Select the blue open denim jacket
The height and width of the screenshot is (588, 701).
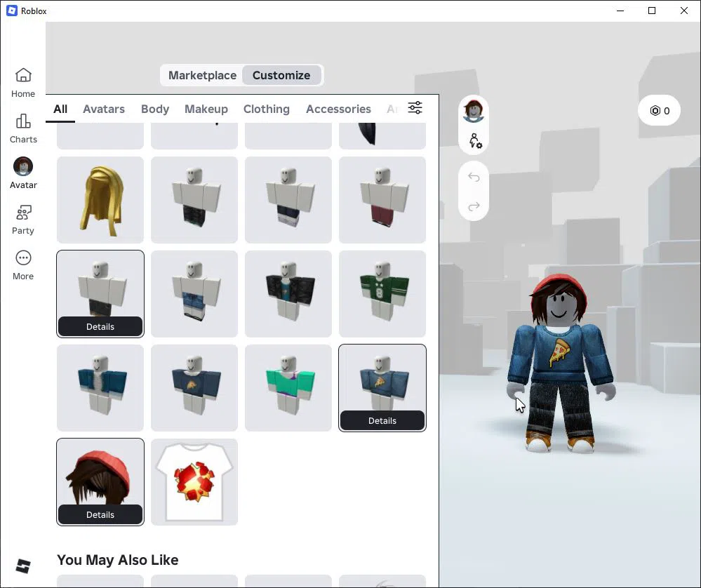click(100, 388)
